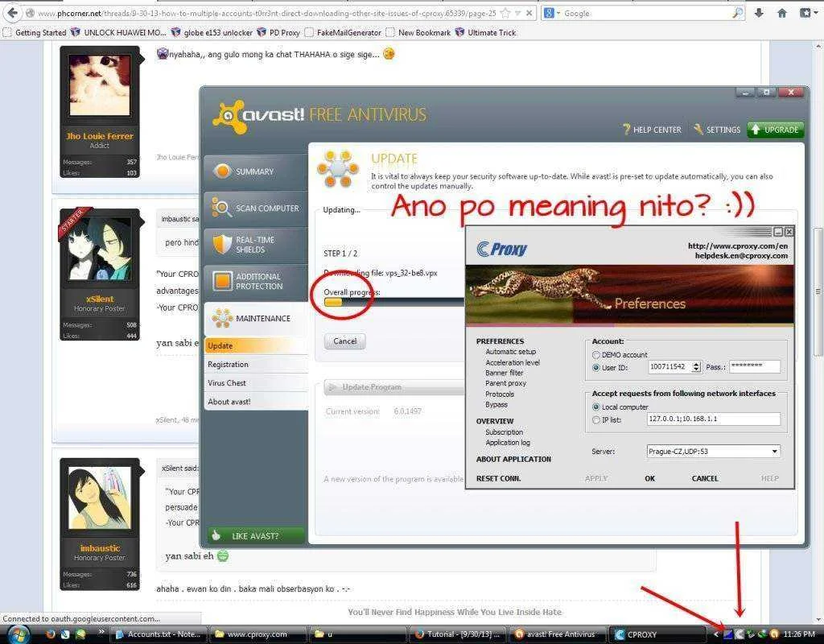Go back with the browser back arrow
Viewport: 824px width, 644px height.
11,13
